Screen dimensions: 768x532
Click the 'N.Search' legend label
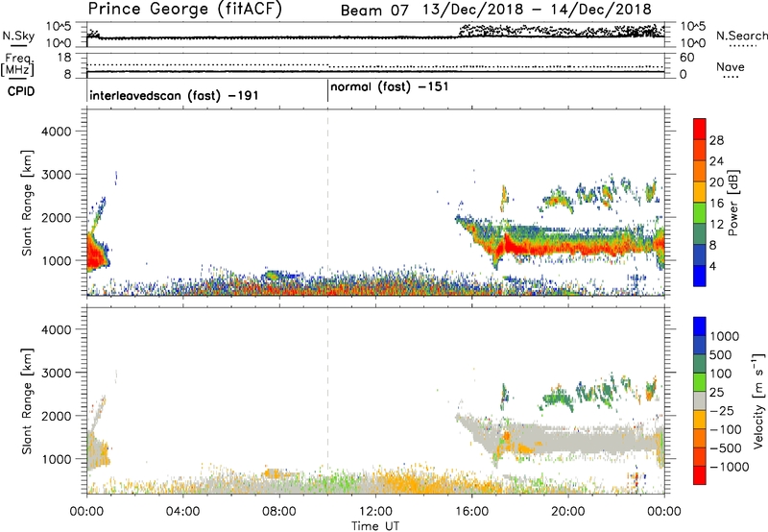click(741, 36)
